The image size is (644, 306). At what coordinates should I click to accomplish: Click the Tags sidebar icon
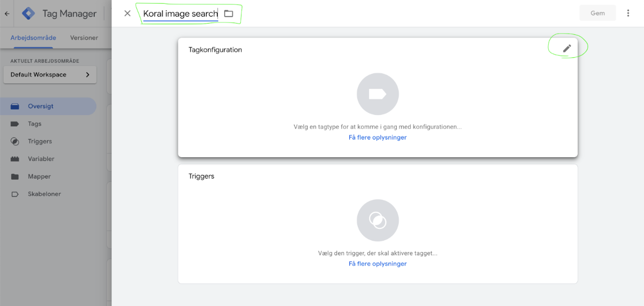(x=15, y=124)
